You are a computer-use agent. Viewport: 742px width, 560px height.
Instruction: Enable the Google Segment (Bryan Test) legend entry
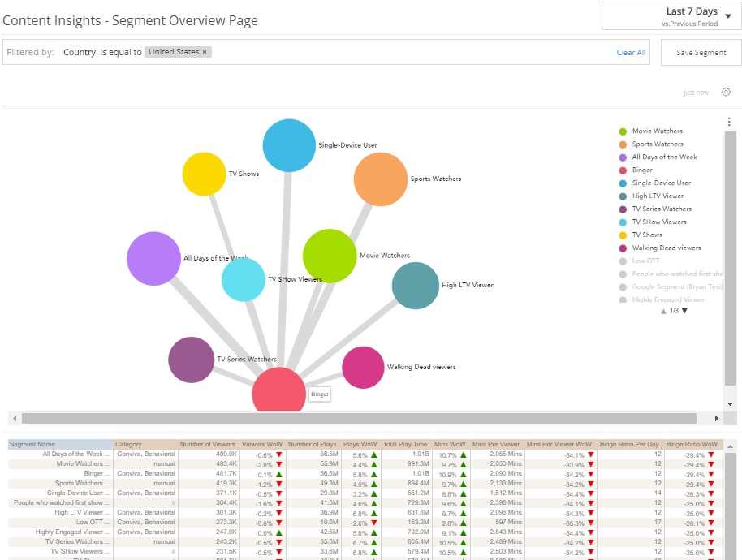(671, 286)
